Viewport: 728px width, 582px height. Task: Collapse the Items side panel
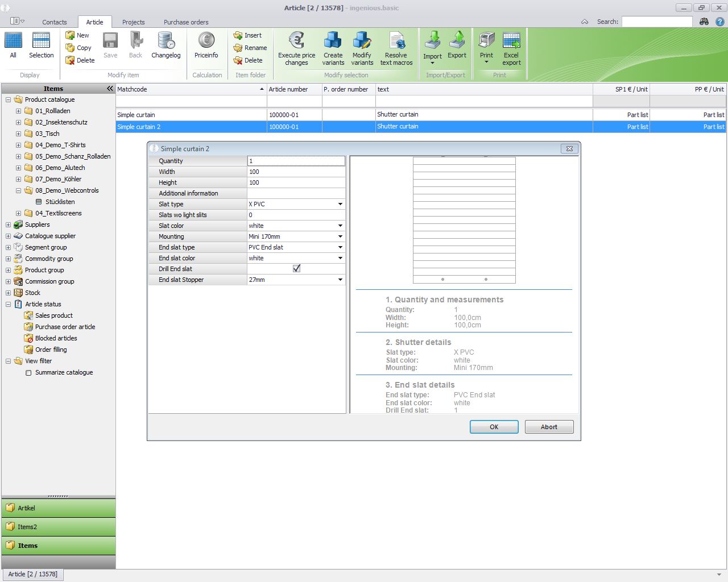[110, 89]
